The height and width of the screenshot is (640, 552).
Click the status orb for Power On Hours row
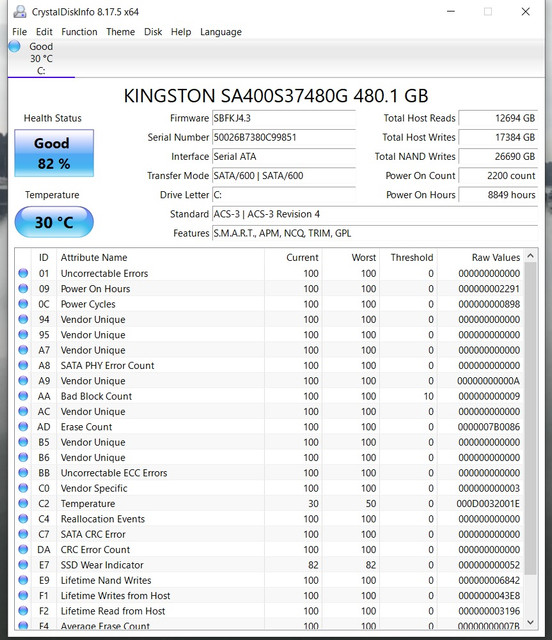pyautogui.click(x=23, y=289)
